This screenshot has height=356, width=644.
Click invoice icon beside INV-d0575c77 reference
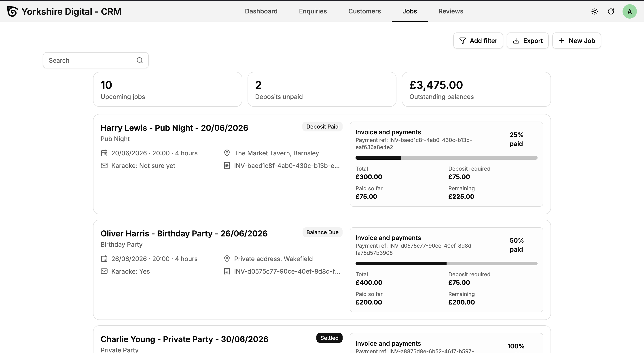(227, 271)
